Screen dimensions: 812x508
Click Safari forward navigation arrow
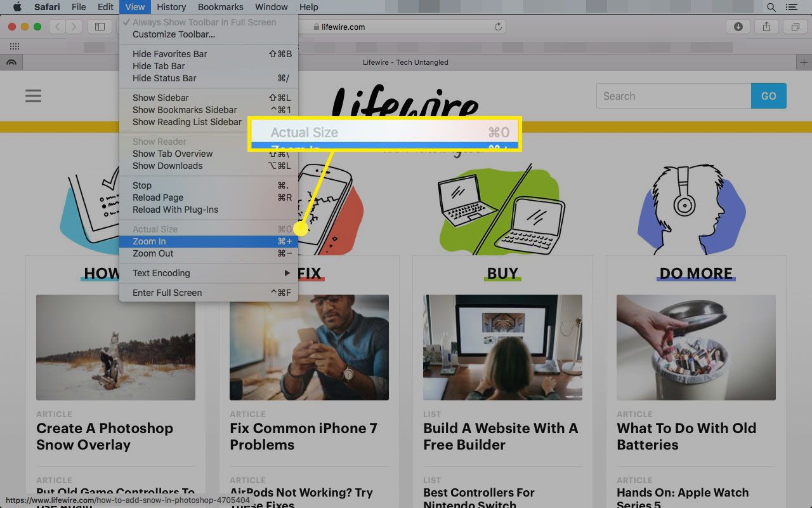pos(74,27)
